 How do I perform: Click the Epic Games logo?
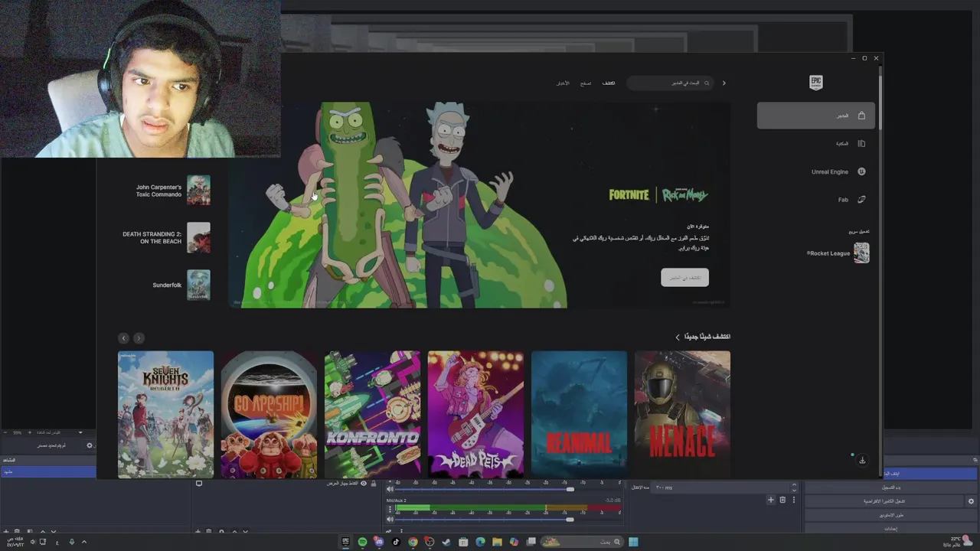[x=816, y=83]
